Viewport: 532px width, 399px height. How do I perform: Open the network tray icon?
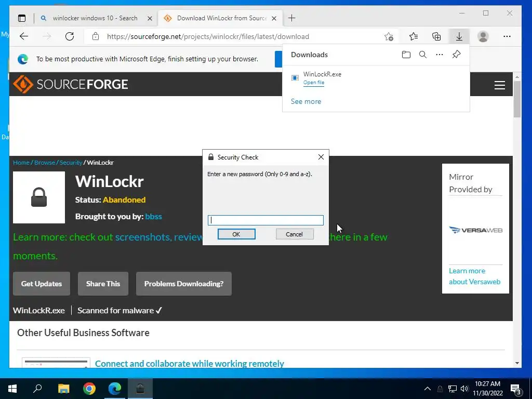[453, 389]
